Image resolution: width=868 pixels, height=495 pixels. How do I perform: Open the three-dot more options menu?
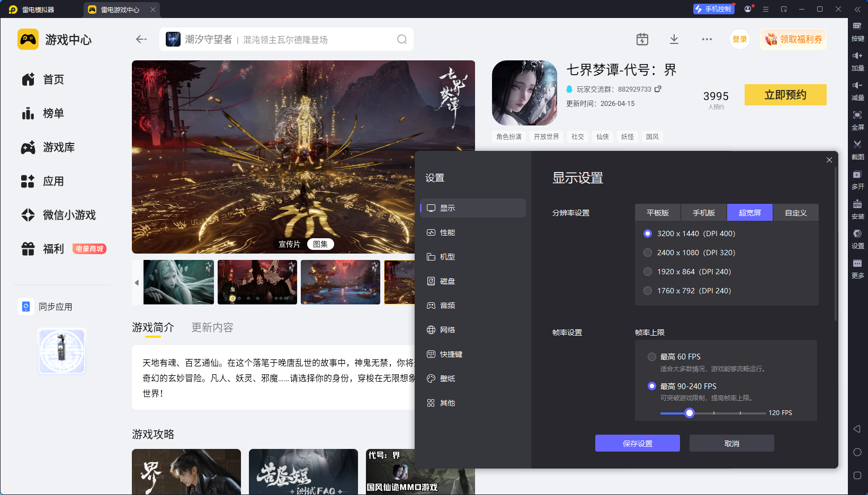(706, 39)
